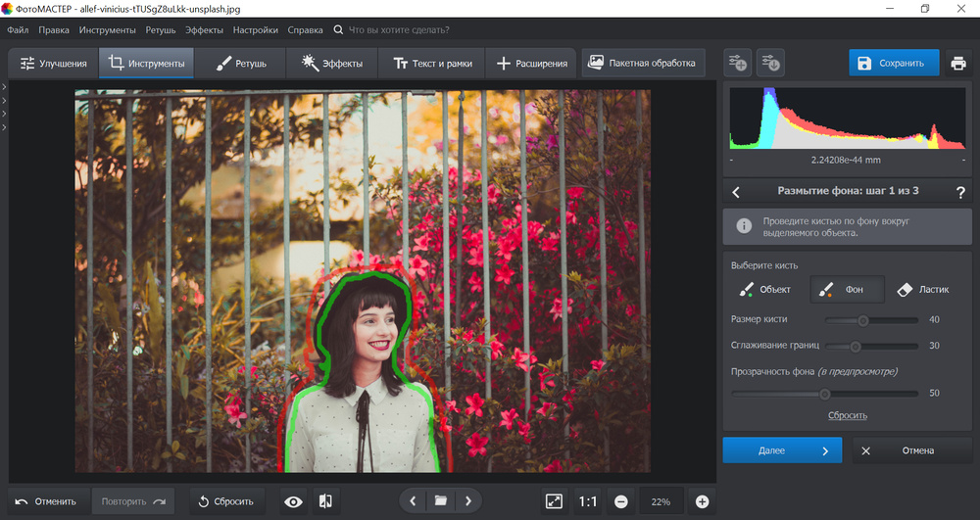Click the before/after compare icon
Image resolution: width=980 pixels, height=520 pixels.
click(x=325, y=501)
